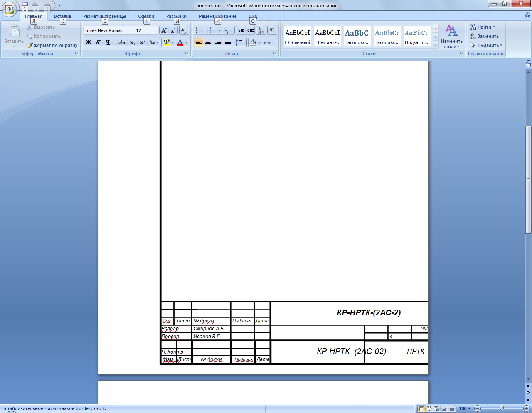Open highlight color dropdown arrow
Screen dimensions: 532x413
(x=172, y=42)
